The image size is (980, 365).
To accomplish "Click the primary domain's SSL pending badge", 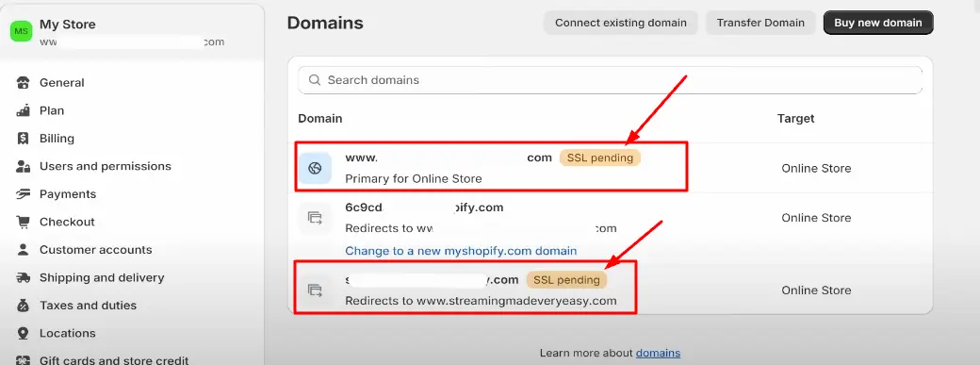I will coord(599,158).
